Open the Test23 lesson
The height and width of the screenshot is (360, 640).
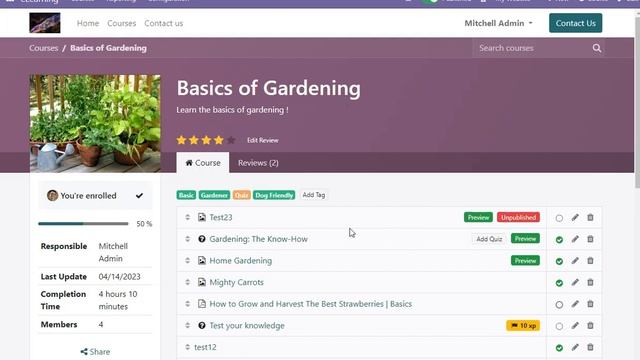point(221,217)
